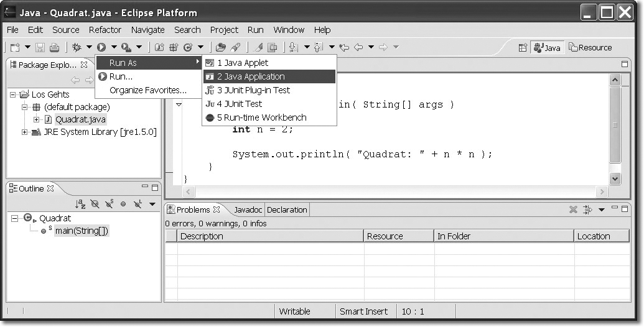The height and width of the screenshot is (327, 644).
Task: Click the Problems view filters icon
Action: (587, 210)
